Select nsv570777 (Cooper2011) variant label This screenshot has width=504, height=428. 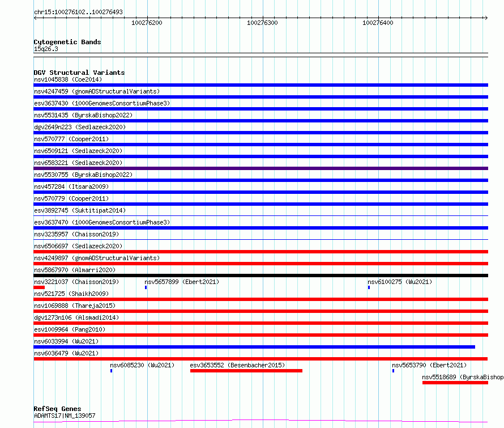pyautogui.click(x=71, y=139)
